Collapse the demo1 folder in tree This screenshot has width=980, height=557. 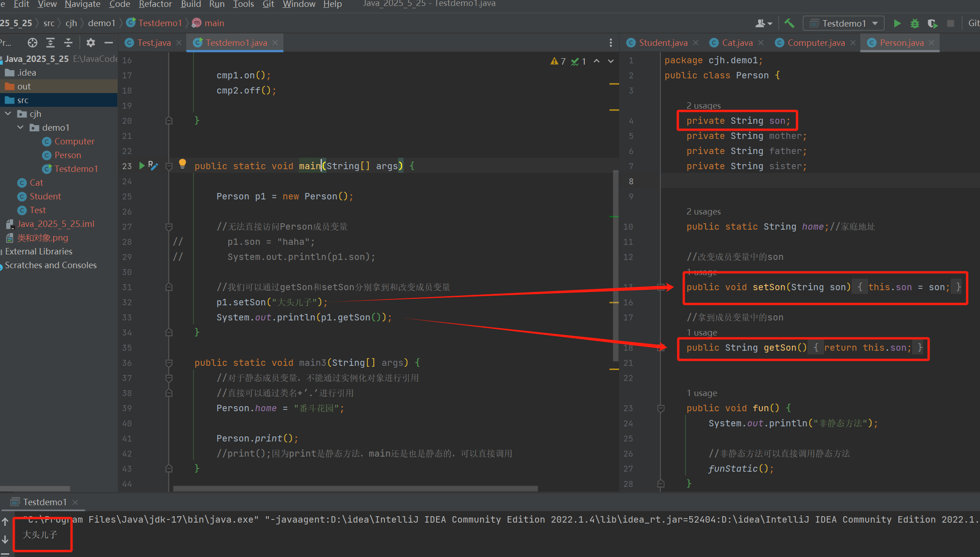point(20,127)
